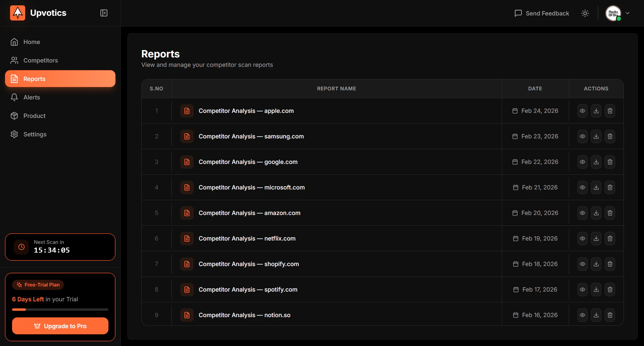Download the samsung.com report
This screenshot has height=346, width=644.
[x=596, y=136]
